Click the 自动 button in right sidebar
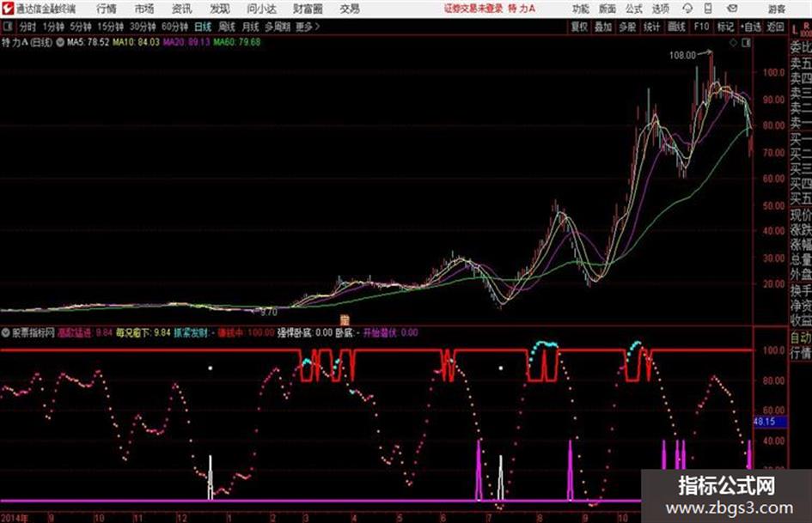This screenshot has height=523, width=812. click(x=801, y=338)
